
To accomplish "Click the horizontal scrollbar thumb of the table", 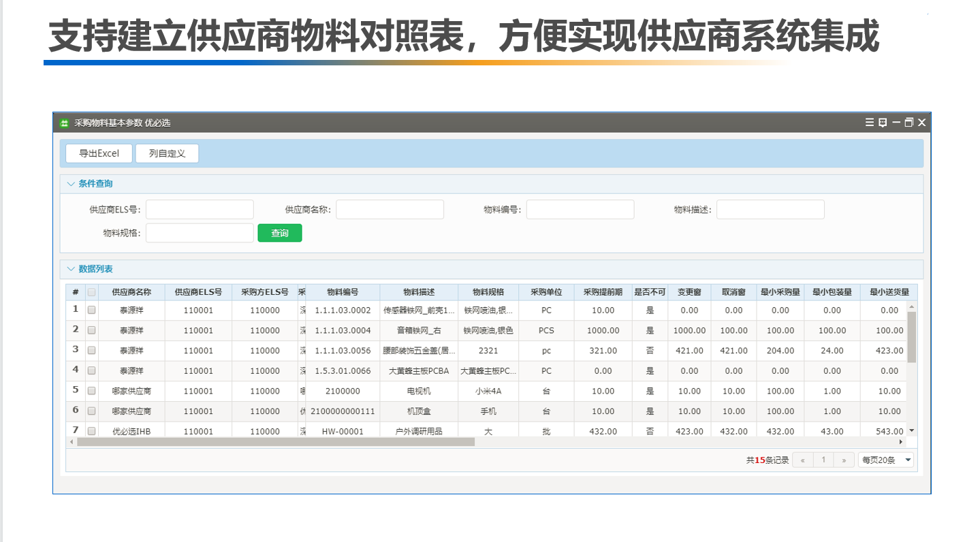I will [x=275, y=442].
